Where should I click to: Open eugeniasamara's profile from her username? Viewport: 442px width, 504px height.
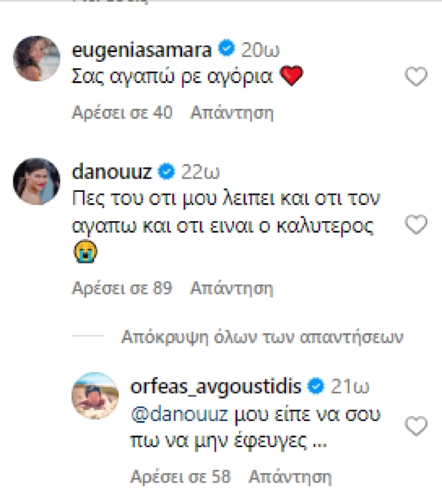coord(143,49)
